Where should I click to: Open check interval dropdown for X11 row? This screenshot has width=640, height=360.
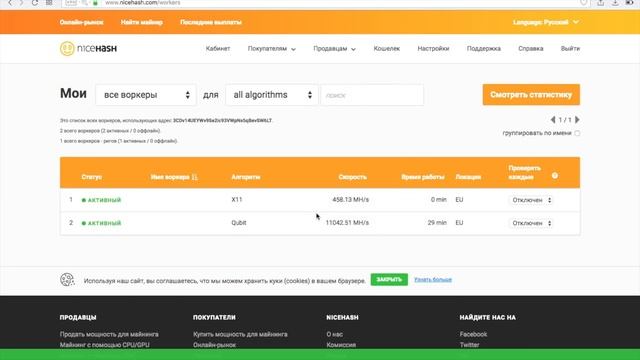pyautogui.click(x=531, y=200)
